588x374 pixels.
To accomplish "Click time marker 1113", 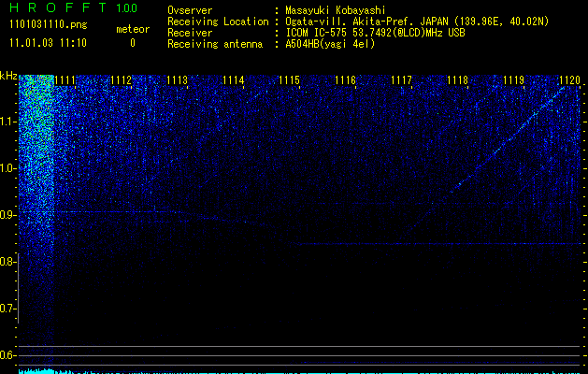I will [177, 80].
